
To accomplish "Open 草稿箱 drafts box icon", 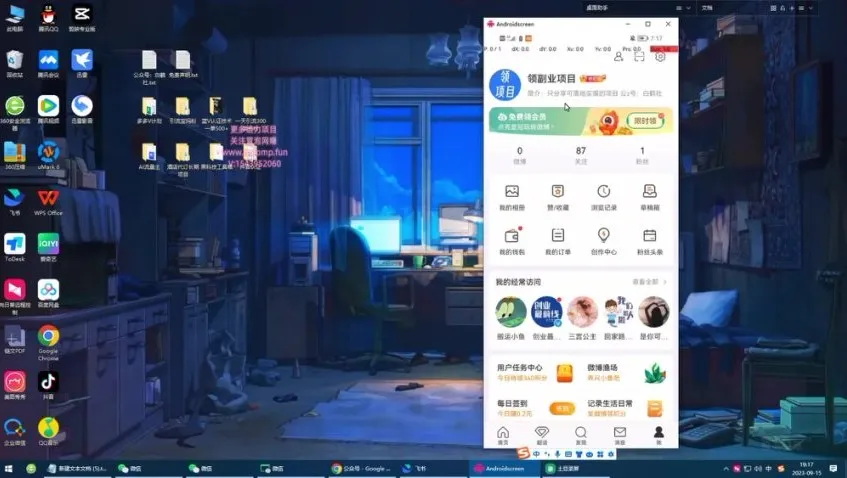I will click(649, 195).
